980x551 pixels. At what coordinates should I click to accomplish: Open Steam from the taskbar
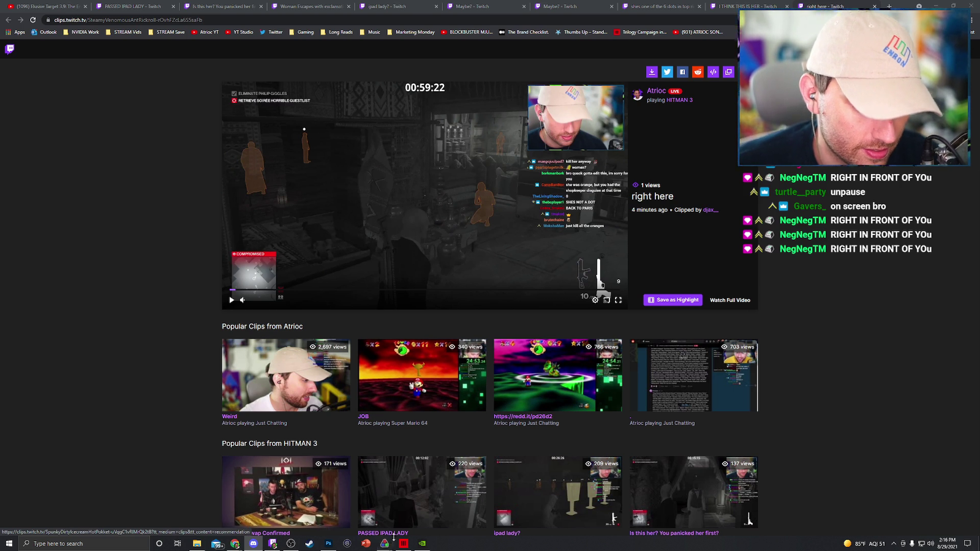(x=309, y=543)
